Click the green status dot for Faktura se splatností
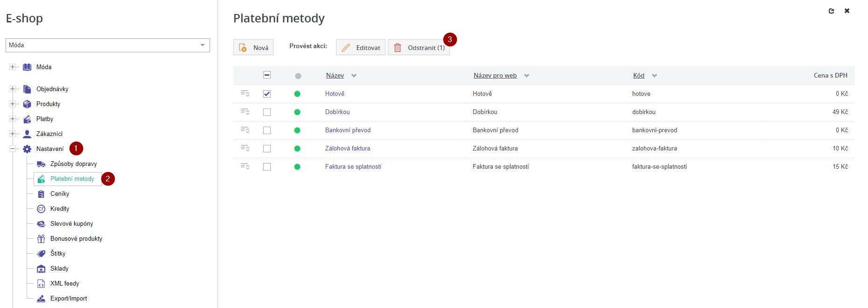The width and height of the screenshot is (868, 308). click(297, 167)
